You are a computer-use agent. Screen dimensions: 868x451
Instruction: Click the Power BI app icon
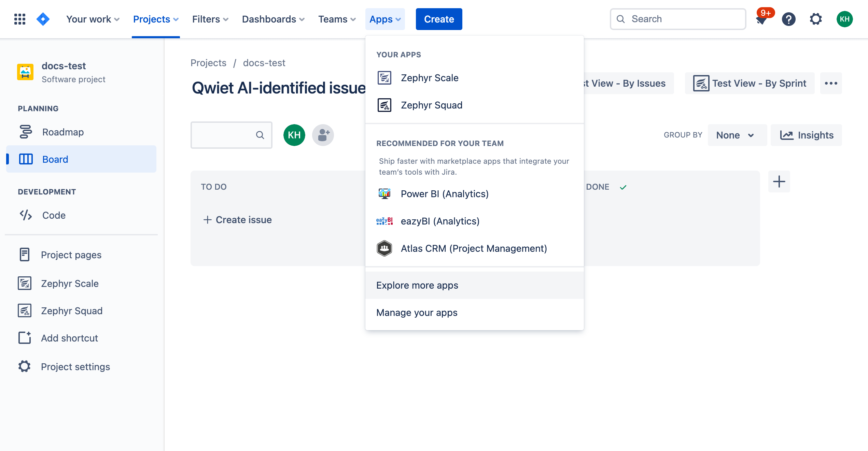384,194
